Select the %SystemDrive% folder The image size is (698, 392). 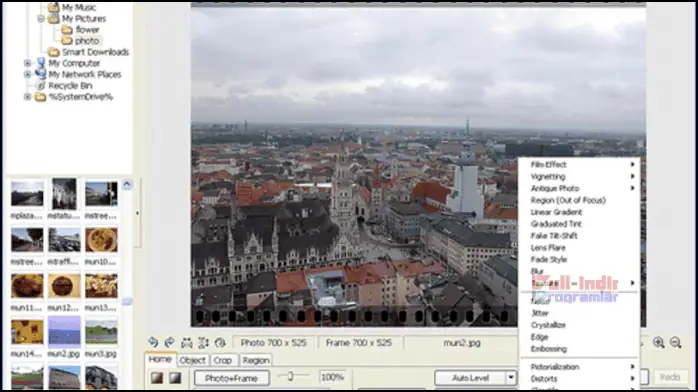tap(81, 97)
